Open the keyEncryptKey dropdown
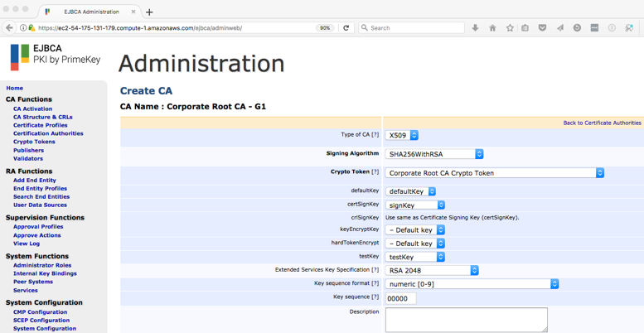 point(415,230)
